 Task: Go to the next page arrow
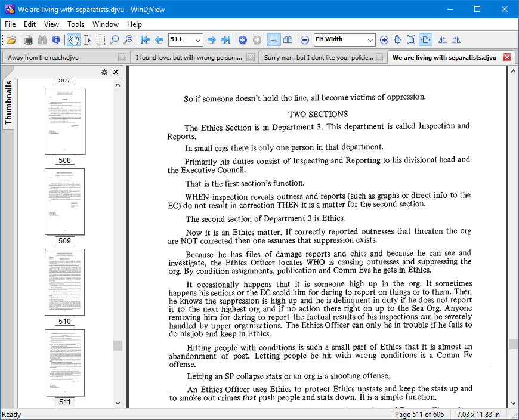212,40
